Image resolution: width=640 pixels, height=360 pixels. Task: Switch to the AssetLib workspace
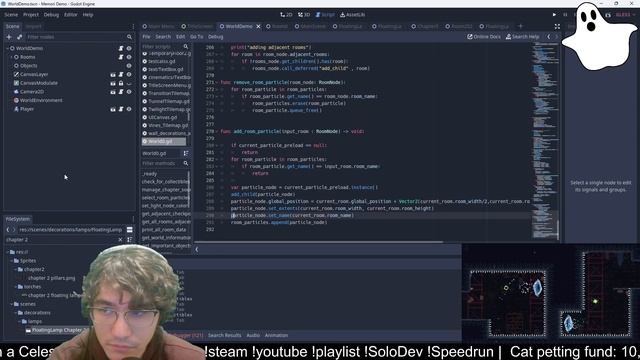(x=353, y=15)
